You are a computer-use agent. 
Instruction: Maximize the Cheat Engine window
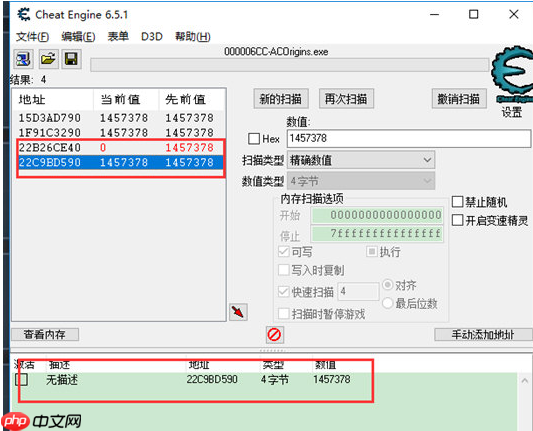[474, 14]
